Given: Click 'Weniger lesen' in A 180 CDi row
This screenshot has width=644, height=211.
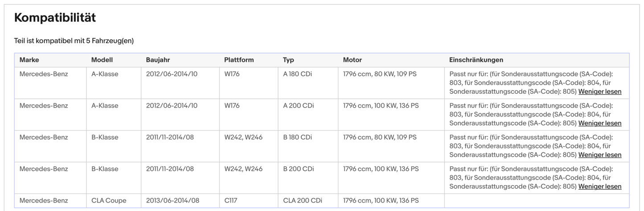Looking at the screenshot, I should coord(599,91).
